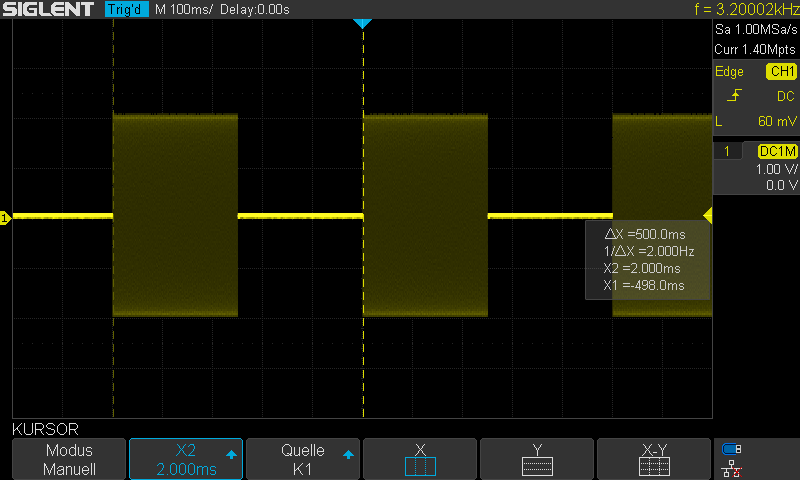Open the Modus Manuell softkey
The image size is (800, 480).
point(69,459)
